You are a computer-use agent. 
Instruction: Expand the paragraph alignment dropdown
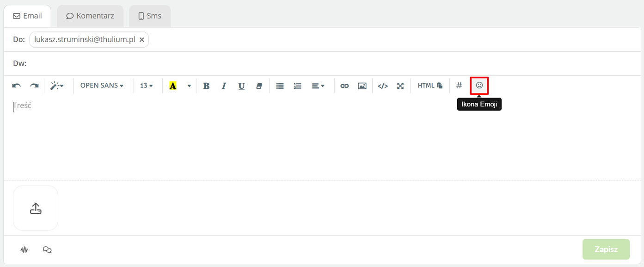pos(318,86)
